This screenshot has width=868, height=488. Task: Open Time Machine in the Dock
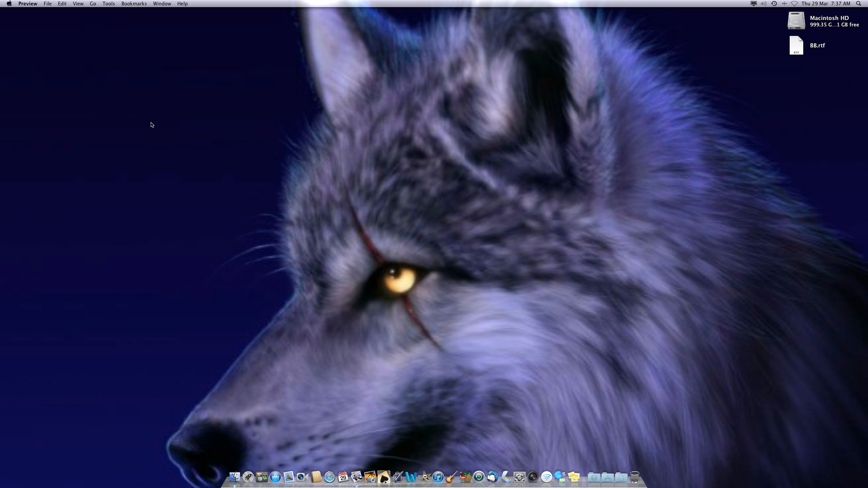coord(479,477)
